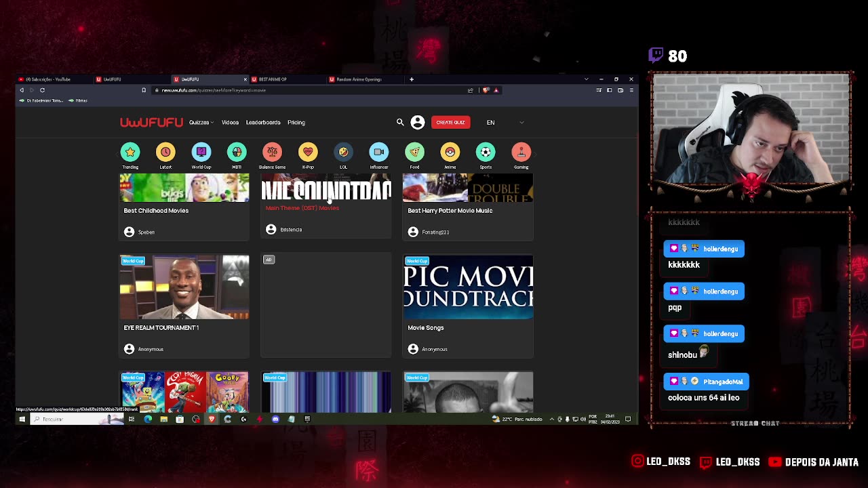Open Microsoft Edge from the taskbar
Screen dimensions: 868x488
148,419
